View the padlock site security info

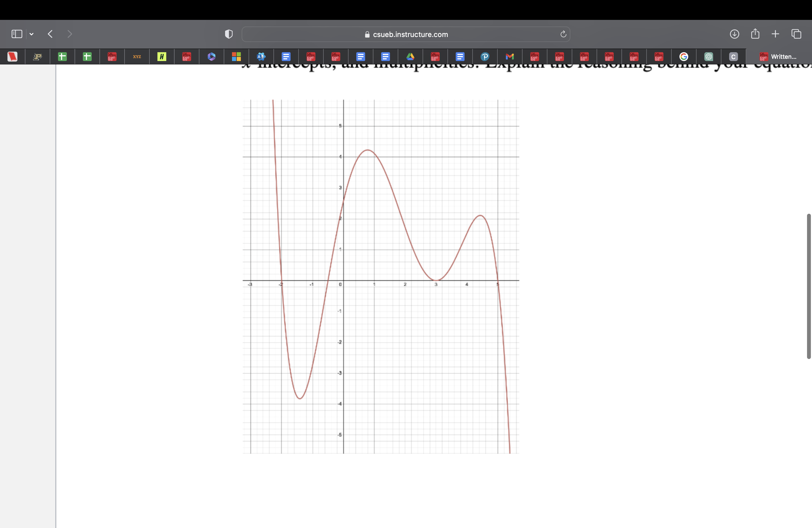pos(367,35)
